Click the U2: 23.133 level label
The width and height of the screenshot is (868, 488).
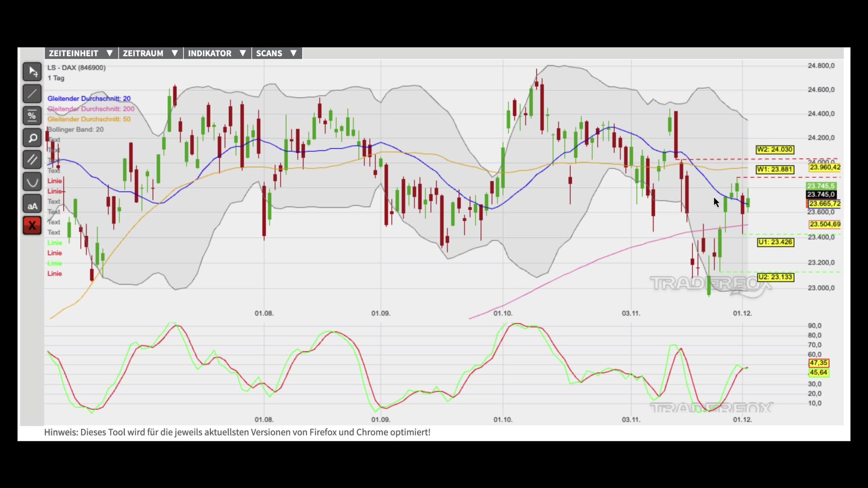775,277
